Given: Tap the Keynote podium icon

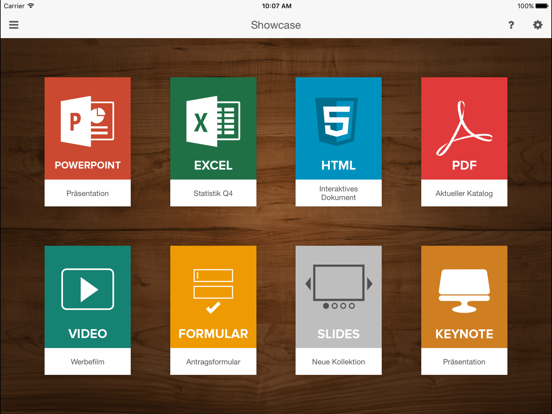Looking at the screenshot, I should [x=464, y=291].
